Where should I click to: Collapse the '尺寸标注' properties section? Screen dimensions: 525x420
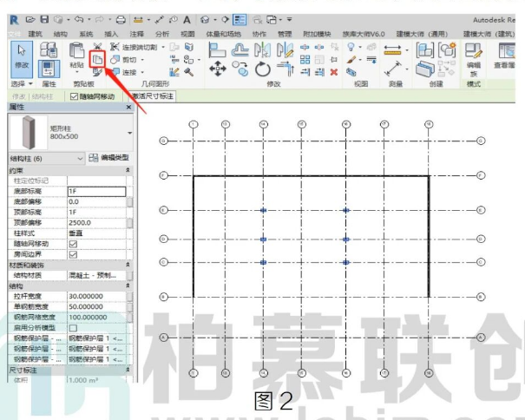tap(128, 370)
